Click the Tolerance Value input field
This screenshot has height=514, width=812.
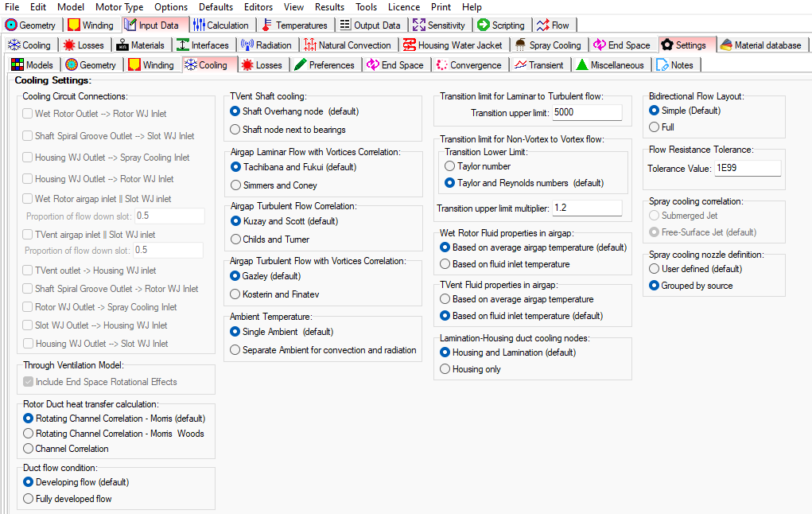[x=747, y=169]
